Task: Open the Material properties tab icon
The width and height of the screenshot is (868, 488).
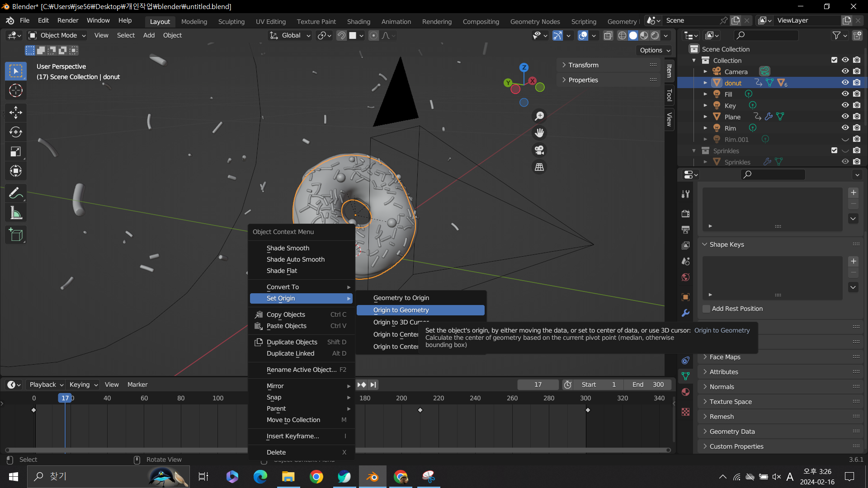Action: 685,392
